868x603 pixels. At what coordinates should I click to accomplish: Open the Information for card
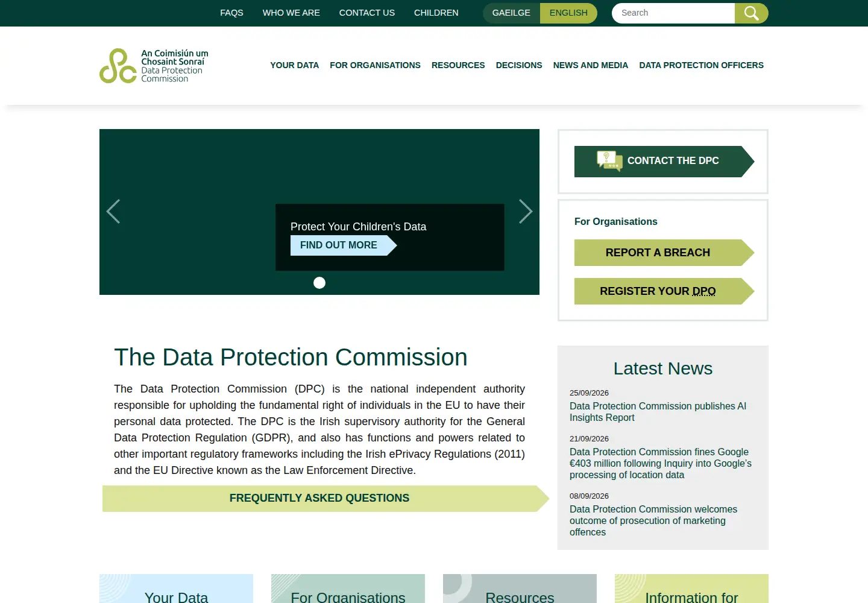[x=691, y=589]
